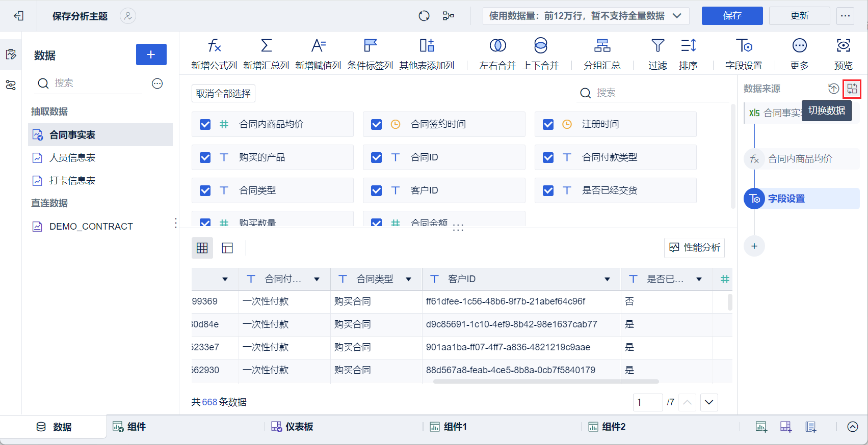Open the 更多 tools menu
This screenshot has height=445, width=868.
coord(800,54)
